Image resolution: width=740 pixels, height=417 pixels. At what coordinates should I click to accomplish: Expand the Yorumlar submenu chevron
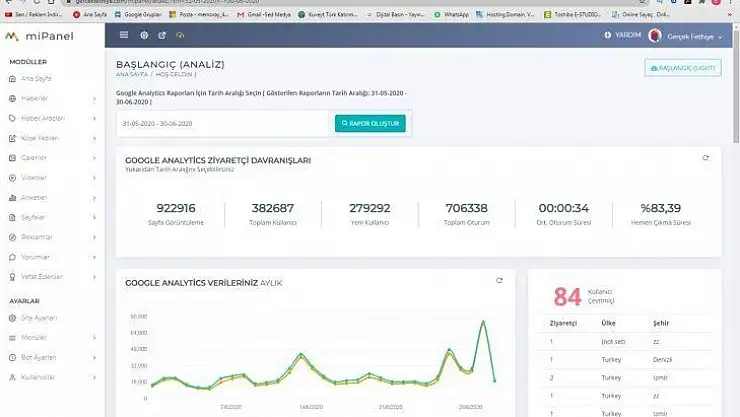pos(94,257)
